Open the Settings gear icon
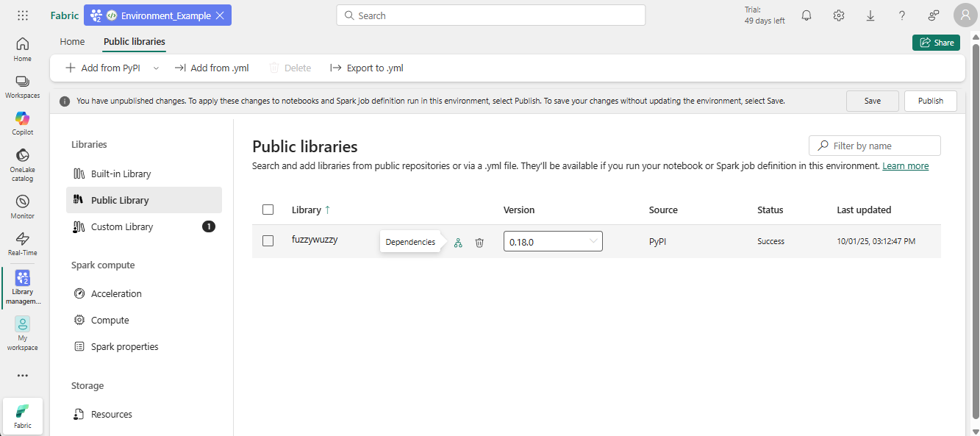This screenshot has width=980, height=436. [839, 15]
